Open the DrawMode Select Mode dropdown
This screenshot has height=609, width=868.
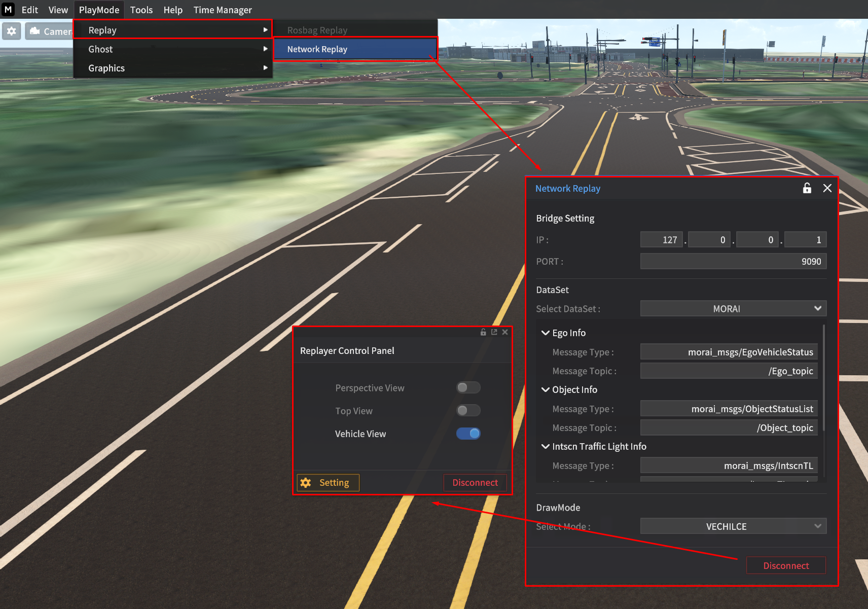pos(733,526)
